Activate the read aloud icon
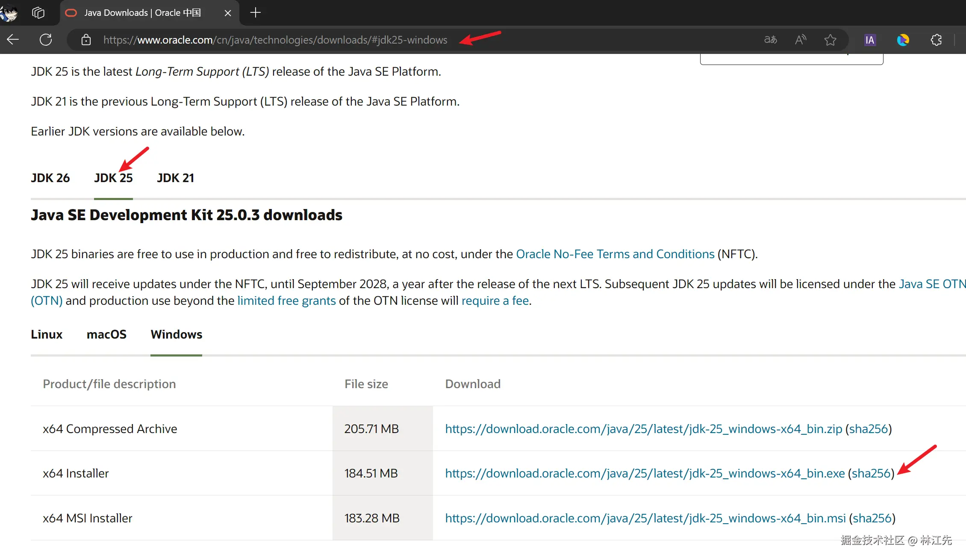 point(800,40)
